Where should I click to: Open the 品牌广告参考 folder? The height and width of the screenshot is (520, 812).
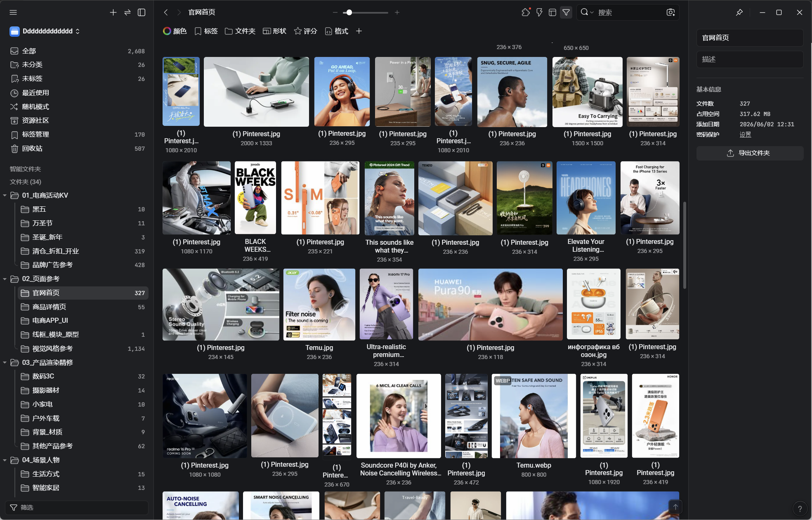pos(83,265)
